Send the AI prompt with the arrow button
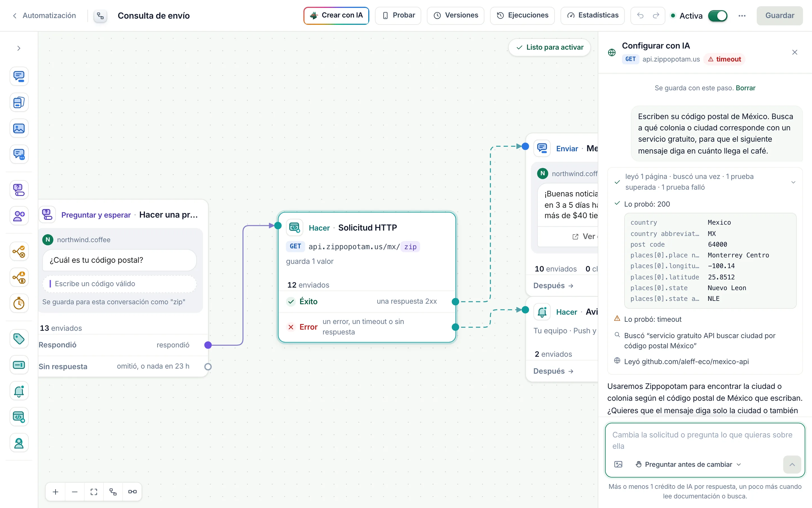812x508 pixels. pos(792,464)
